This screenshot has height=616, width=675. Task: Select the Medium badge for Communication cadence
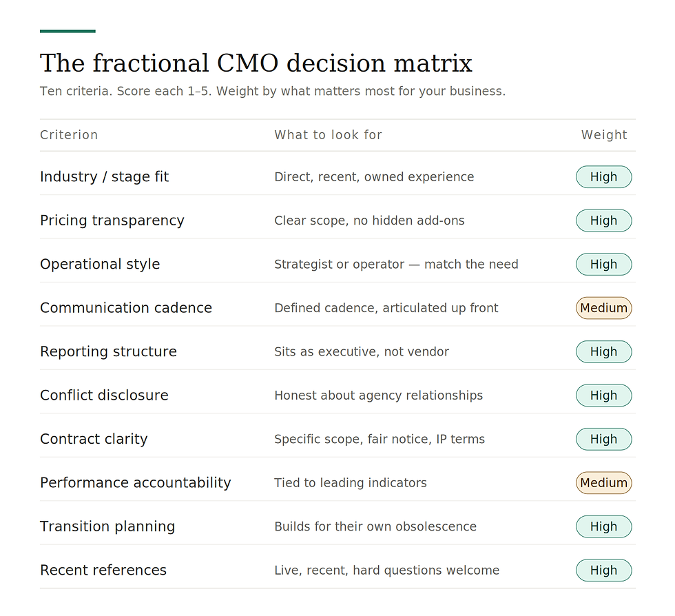coord(603,308)
